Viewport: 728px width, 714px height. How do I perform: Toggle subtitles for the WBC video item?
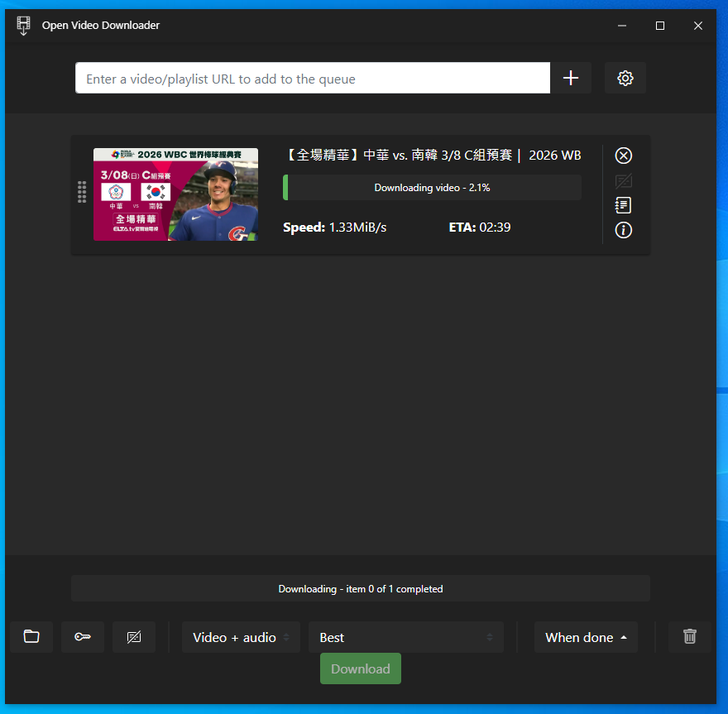pos(623,180)
